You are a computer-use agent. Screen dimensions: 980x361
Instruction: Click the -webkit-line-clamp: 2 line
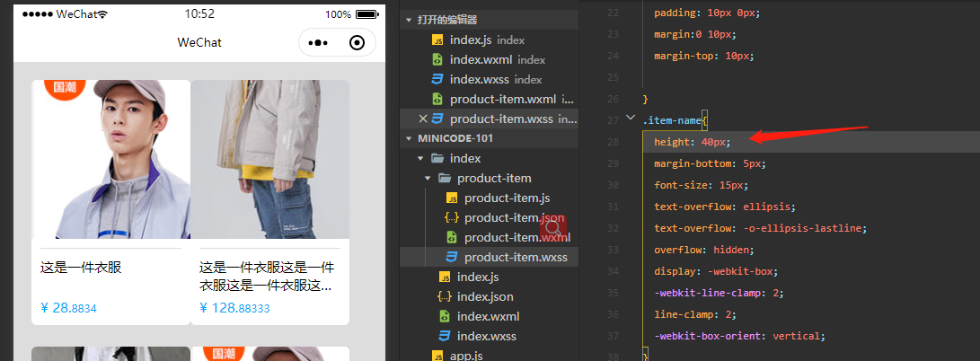click(x=719, y=293)
